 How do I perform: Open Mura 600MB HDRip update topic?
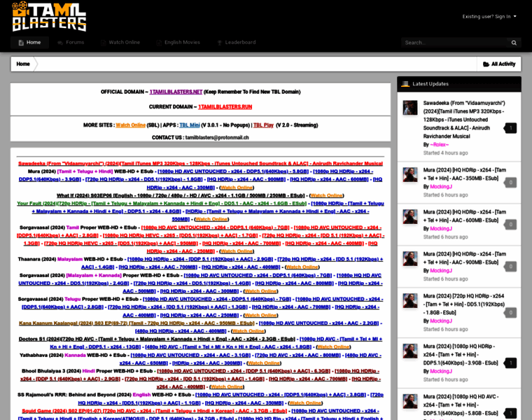point(465,216)
